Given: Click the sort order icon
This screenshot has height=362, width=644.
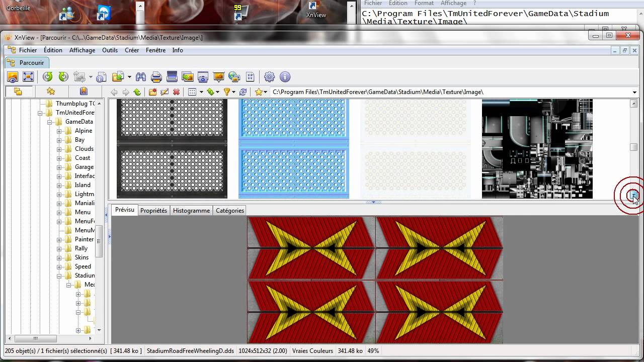Looking at the screenshot, I should 210,92.
